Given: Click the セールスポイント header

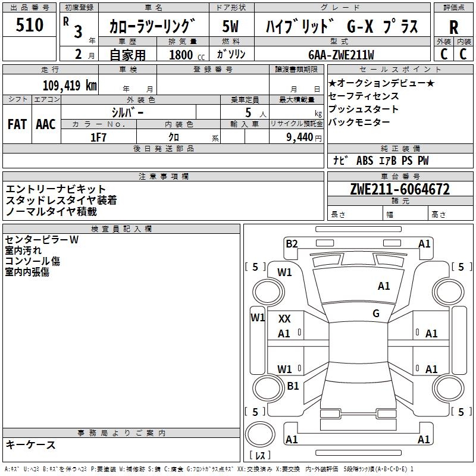Looking at the screenshot, I should [400, 69].
